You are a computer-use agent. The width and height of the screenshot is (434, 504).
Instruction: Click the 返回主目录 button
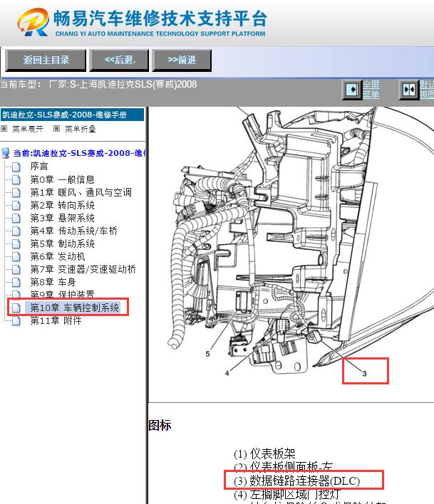click(46, 60)
